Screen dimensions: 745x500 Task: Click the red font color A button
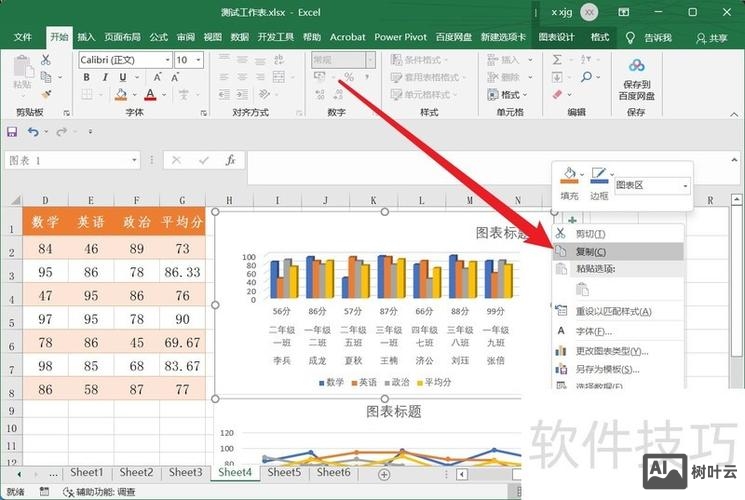pyautogui.click(x=151, y=95)
